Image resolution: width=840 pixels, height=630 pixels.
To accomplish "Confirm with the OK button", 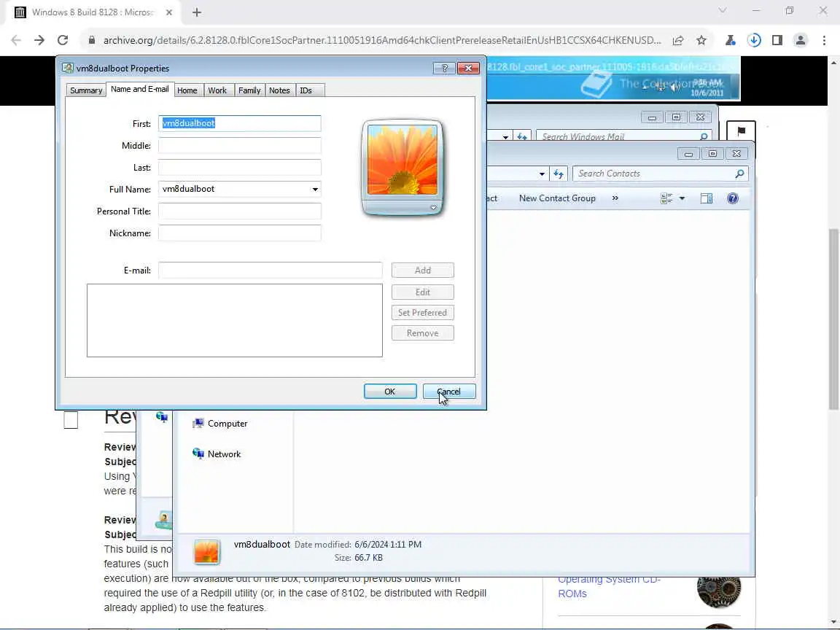I will click(x=389, y=392).
